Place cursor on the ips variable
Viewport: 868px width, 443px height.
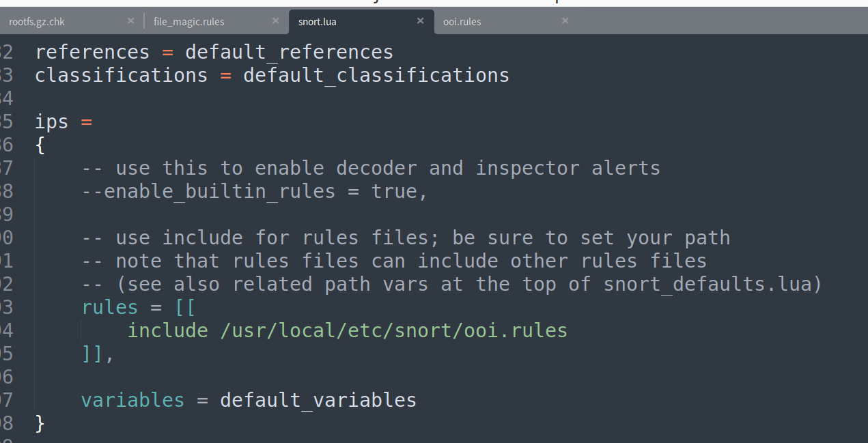coord(51,122)
